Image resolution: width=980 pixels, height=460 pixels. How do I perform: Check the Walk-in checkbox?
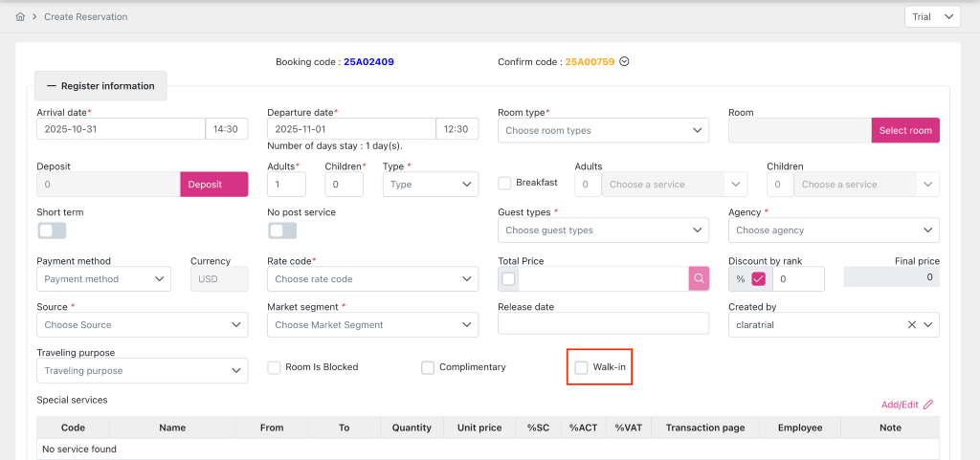582,367
